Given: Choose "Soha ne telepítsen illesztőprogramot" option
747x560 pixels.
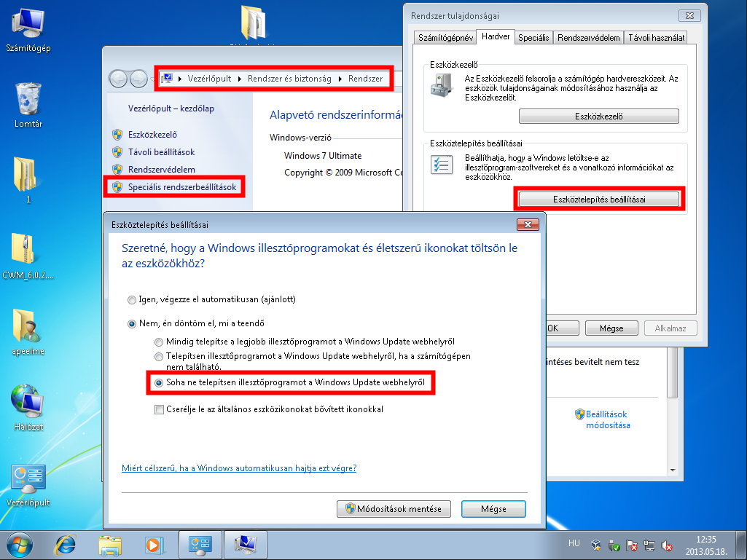Looking at the screenshot, I should click(x=159, y=383).
